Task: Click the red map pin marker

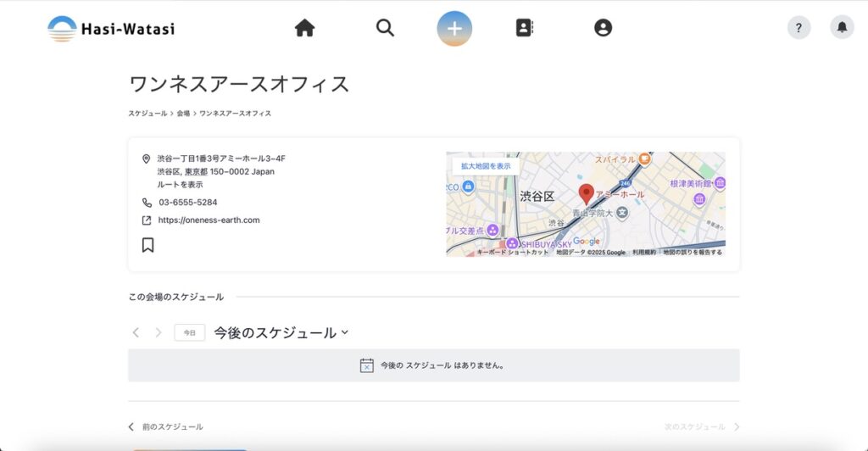Action: (x=586, y=194)
